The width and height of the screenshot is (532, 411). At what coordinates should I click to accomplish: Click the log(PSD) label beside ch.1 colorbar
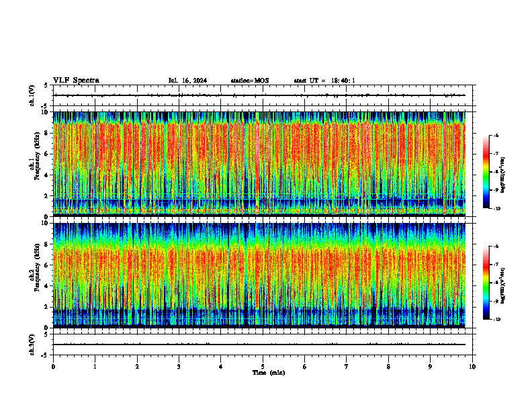502,175
